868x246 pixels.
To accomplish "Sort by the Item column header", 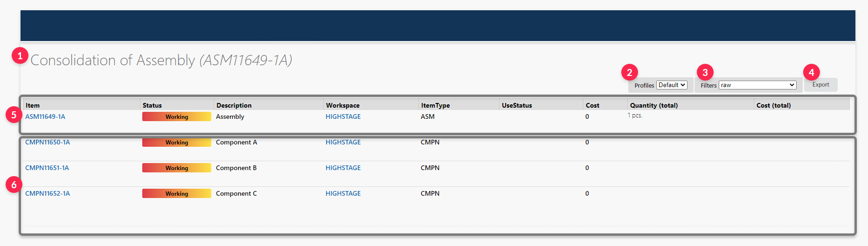I will pyautogui.click(x=33, y=105).
